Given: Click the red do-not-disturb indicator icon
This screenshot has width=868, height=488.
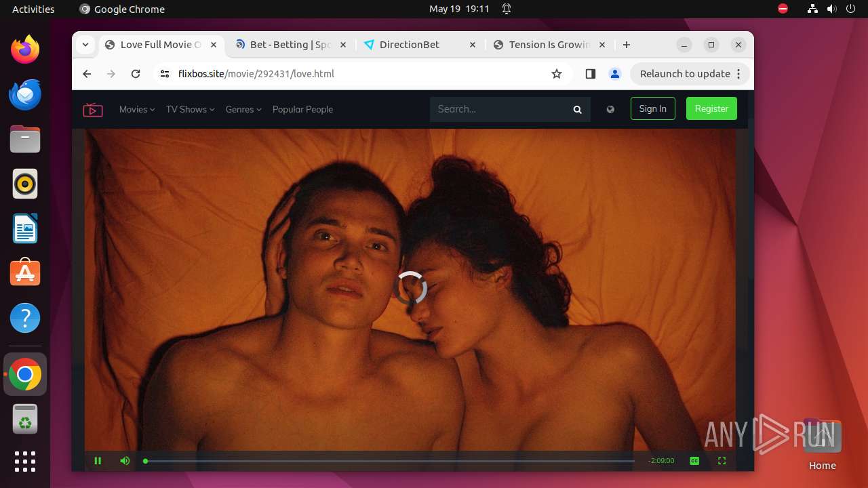Looking at the screenshot, I should [x=783, y=9].
